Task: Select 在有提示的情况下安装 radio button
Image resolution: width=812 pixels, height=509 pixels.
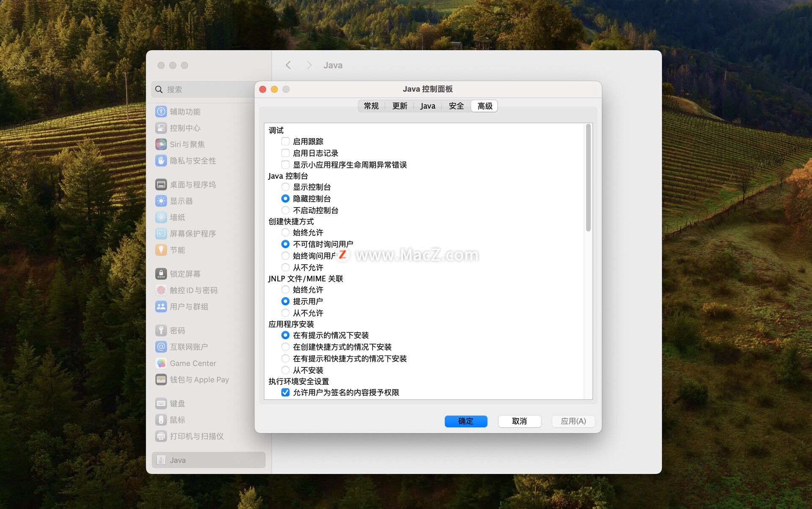Action: [x=285, y=335]
